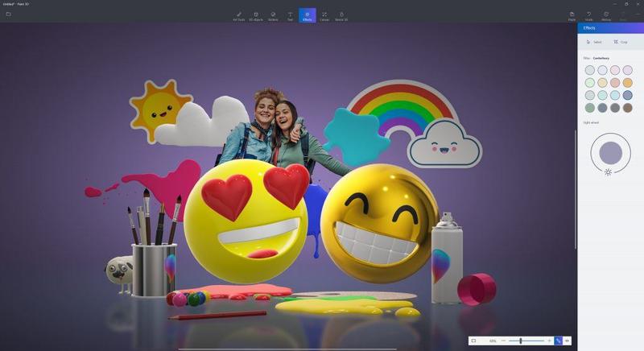Apply the sky blue filter swatch
Image resolution: width=644 pixels, height=351 pixels.
615,95
